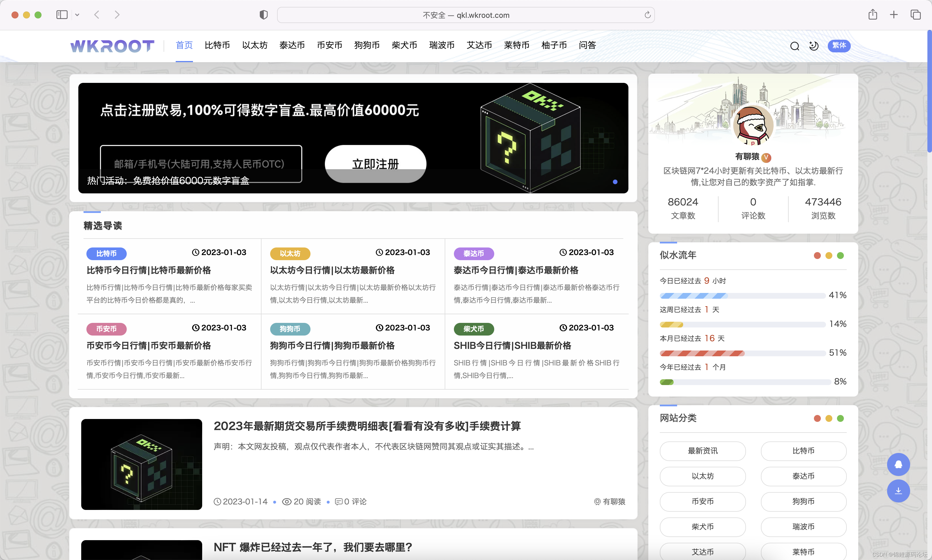Open new tab with plus icon
Image resolution: width=932 pixels, height=560 pixels.
(893, 15)
